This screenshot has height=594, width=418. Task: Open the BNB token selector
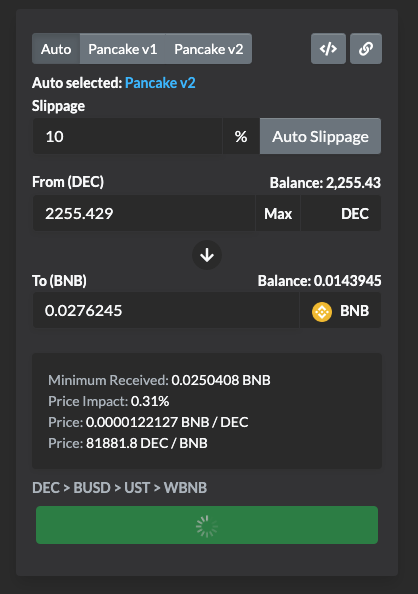(340, 311)
